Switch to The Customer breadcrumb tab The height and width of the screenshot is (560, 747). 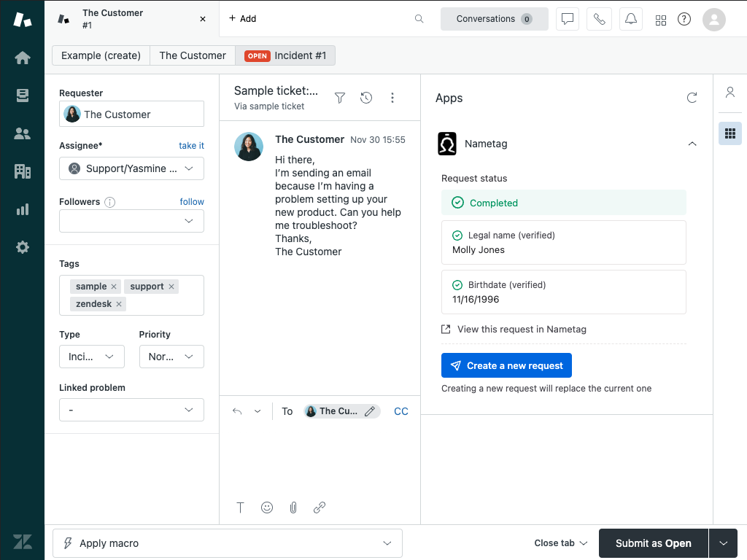(x=193, y=55)
